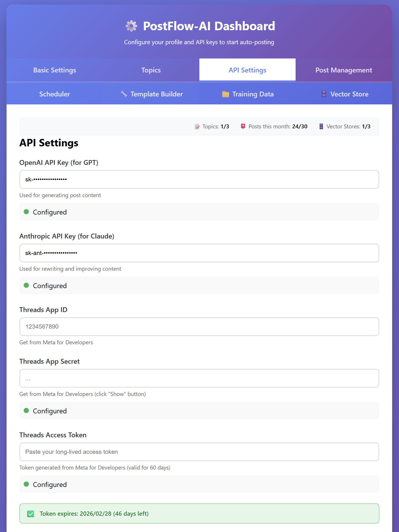Screen dimensions: 399x532
Task: Click the 'Threads App Secret' label
Action: (49, 361)
